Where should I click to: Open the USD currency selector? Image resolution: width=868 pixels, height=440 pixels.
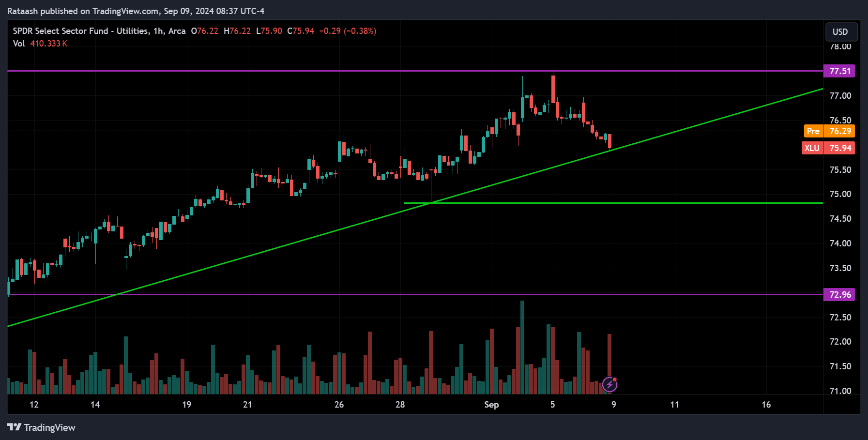pos(841,32)
